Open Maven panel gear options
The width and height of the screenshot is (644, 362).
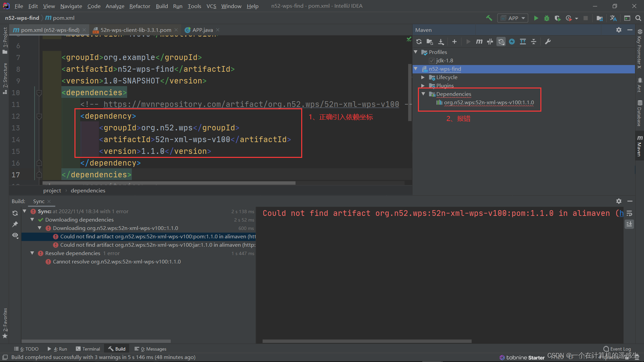tap(619, 30)
